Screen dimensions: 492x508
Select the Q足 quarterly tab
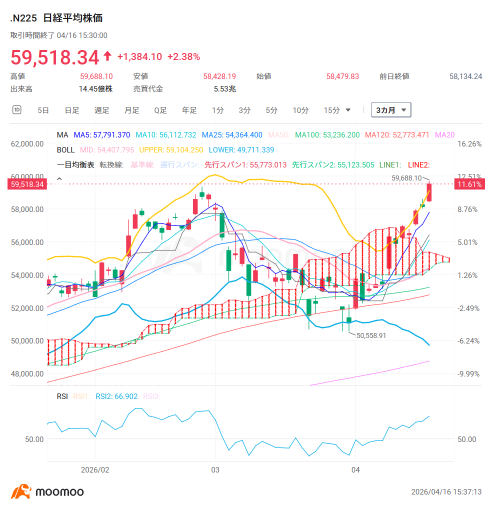pos(160,110)
